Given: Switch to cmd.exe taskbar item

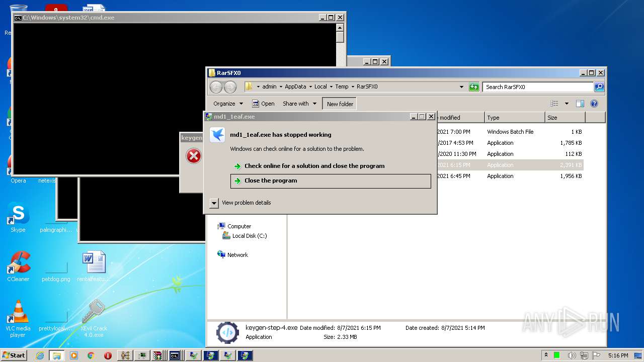Looking at the screenshot, I should (x=175, y=355).
